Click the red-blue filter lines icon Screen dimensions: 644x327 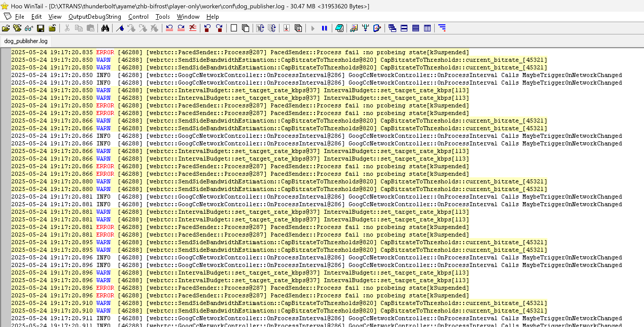(x=442, y=28)
